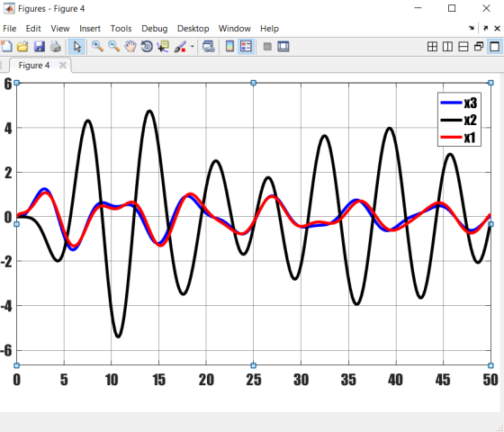Select the Data Cursor tool
Viewport: 504px width, 432px height.
pos(163,47)
